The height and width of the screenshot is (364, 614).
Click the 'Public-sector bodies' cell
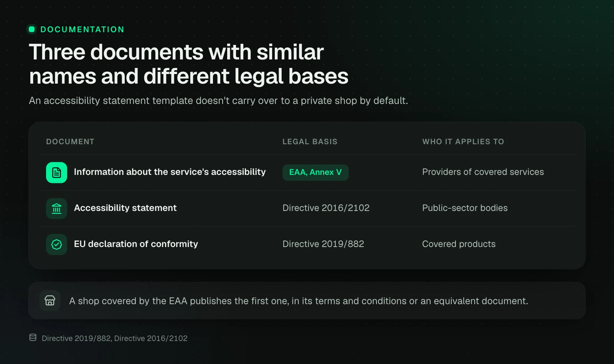[x=465, y=208]
